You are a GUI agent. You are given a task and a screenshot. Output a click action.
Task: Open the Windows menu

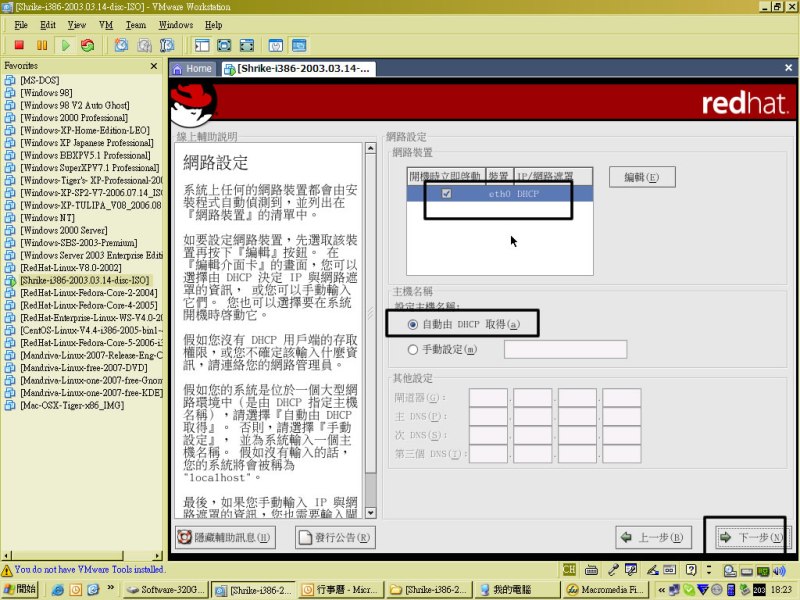pos(176,25)
